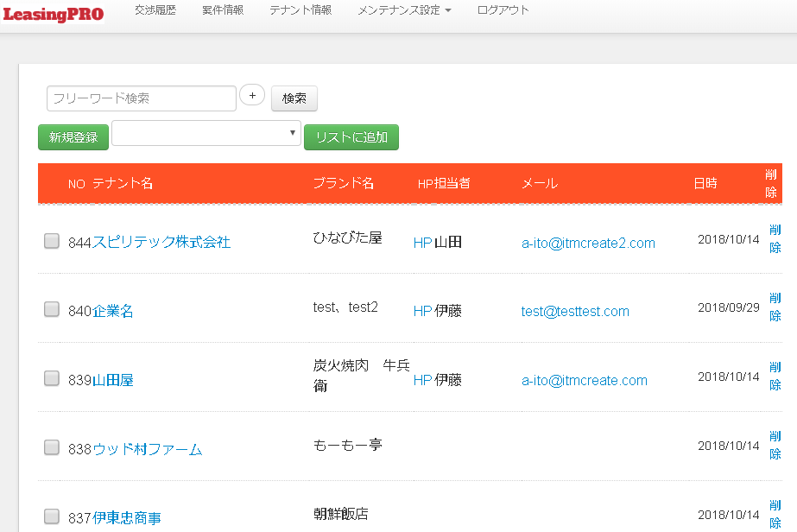Click the HP link in row 840
This screenshot has height=532, width=797.
(x=423, y=311)
